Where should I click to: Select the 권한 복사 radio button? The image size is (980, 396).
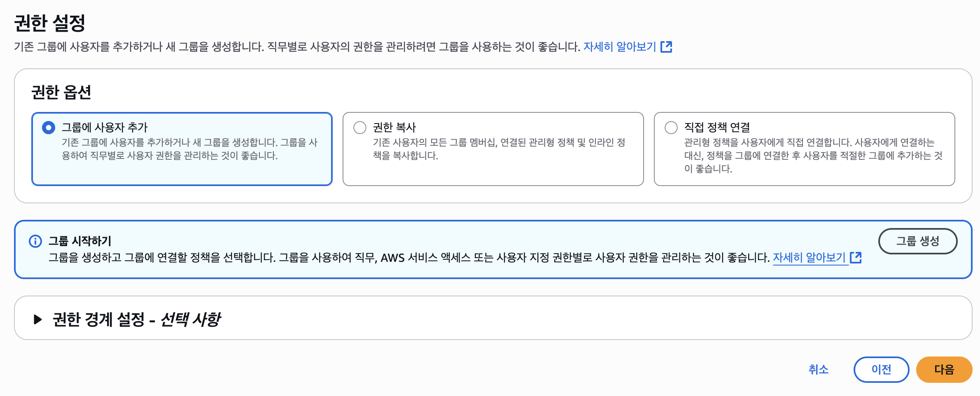click(x=360, y=128)
